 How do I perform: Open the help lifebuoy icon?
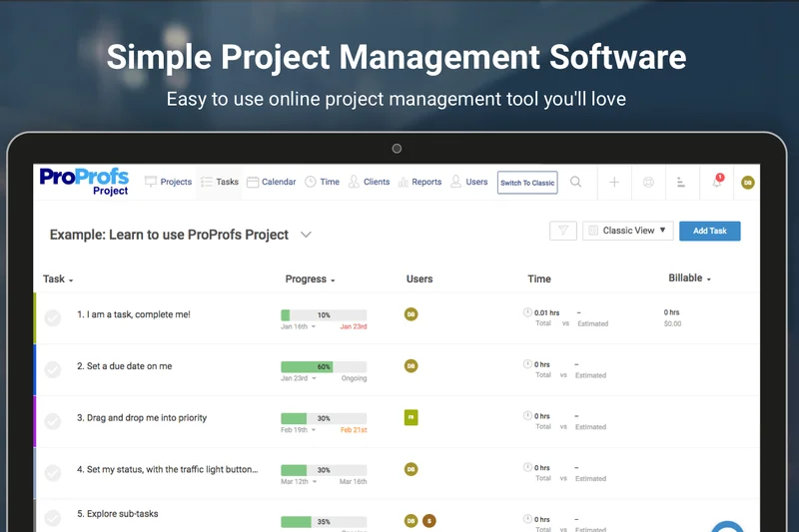[x=648, y=182]
